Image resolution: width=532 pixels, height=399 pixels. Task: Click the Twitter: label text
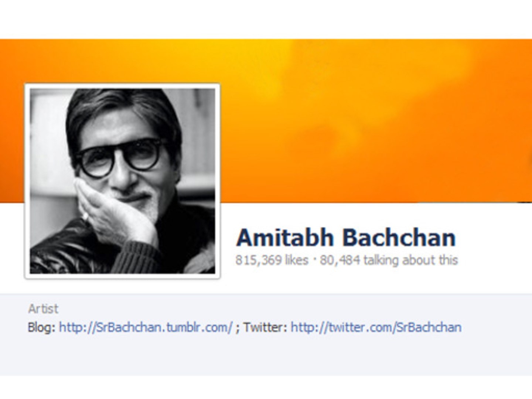[265, 327]
